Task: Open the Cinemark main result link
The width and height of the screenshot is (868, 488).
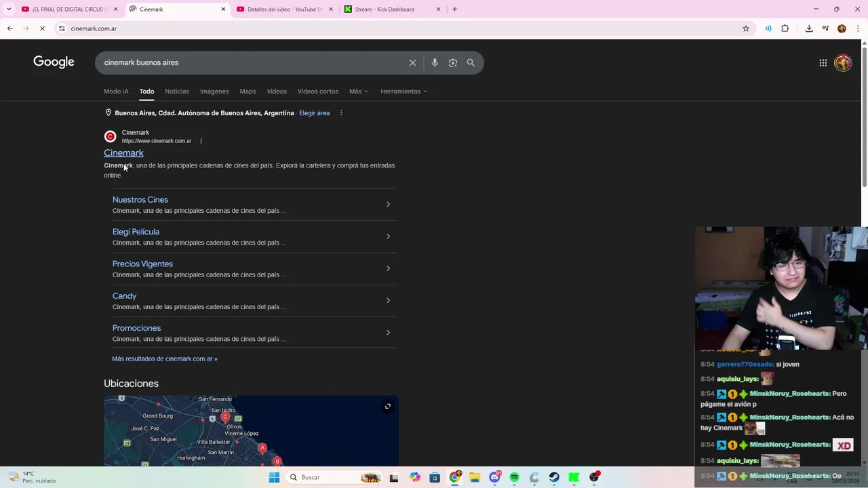Action: point(123,153)
